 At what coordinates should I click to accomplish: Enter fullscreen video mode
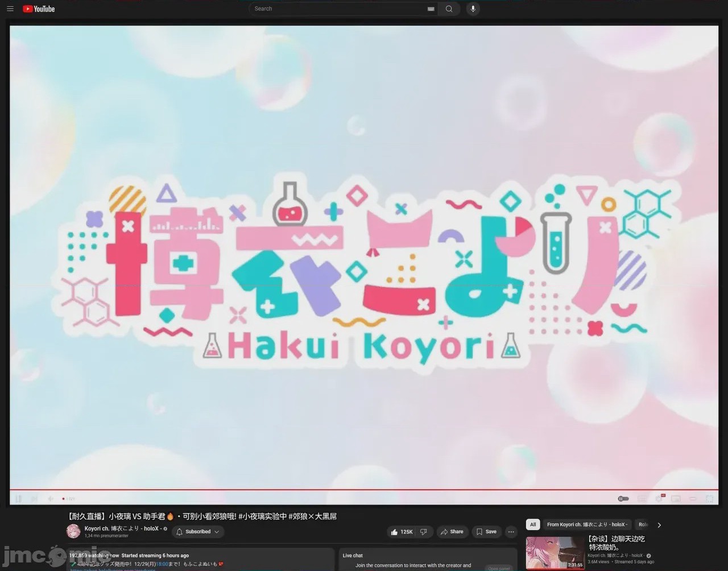(x=710, y=499)
